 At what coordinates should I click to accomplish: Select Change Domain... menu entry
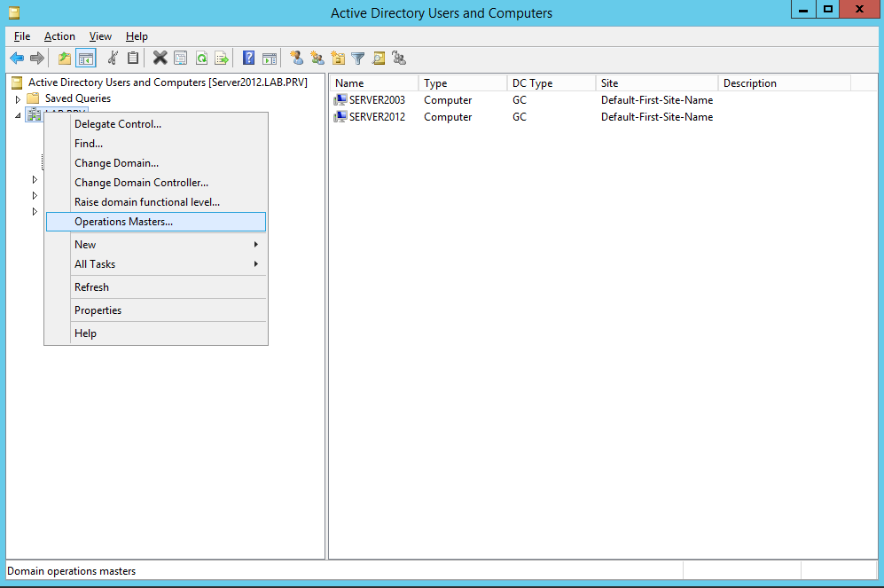click(155, 163)
